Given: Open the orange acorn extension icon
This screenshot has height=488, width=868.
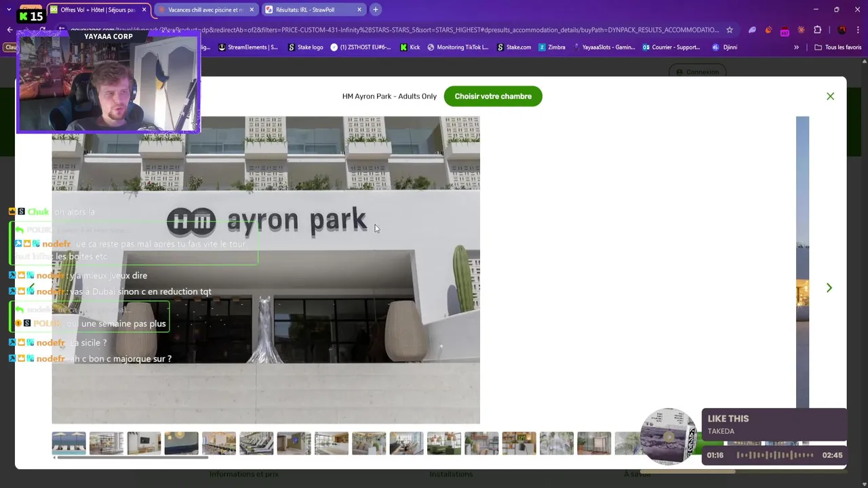Looking at the screenshot, I should point(768,30).
